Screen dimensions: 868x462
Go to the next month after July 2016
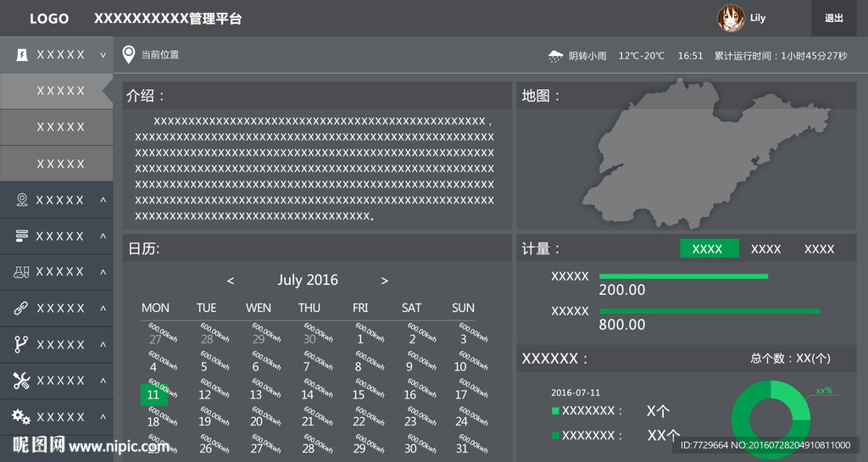[x=384, y=281]
